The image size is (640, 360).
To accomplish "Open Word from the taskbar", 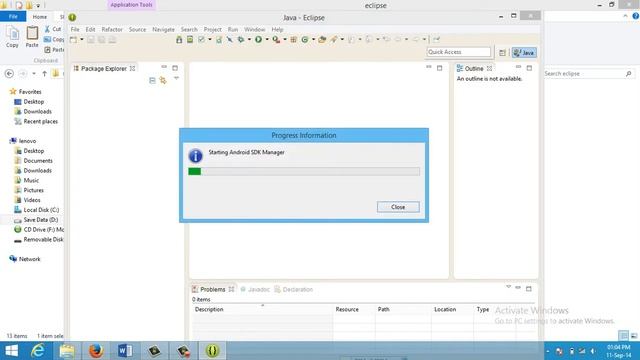I will click(x=125, y=351).
